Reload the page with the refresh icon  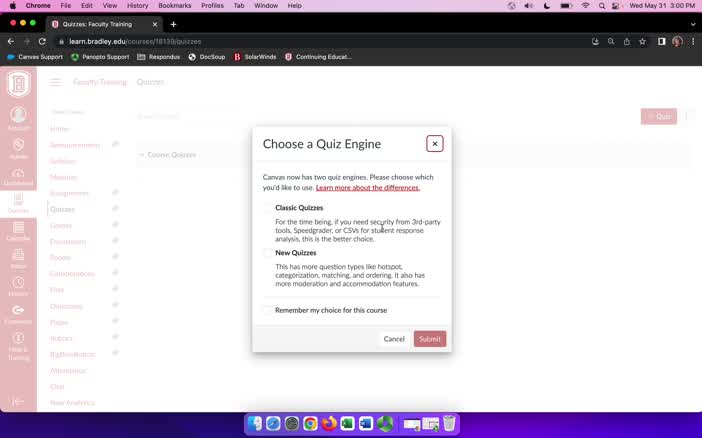click(x=42, y=41)
